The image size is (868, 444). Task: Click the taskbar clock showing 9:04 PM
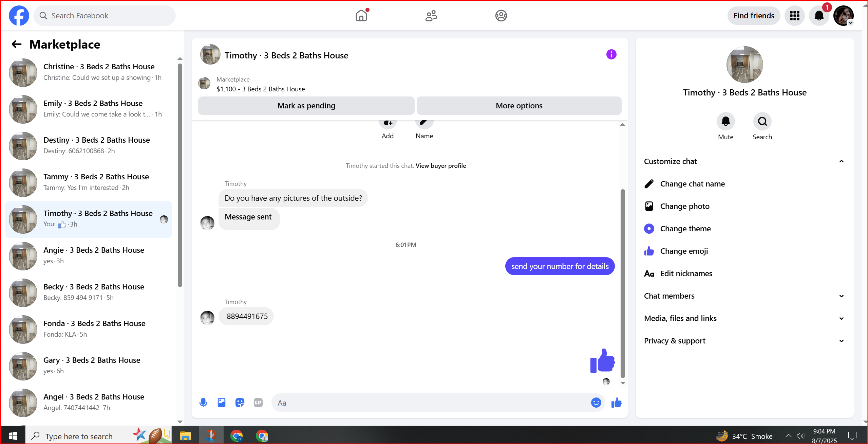click(824, 436)
